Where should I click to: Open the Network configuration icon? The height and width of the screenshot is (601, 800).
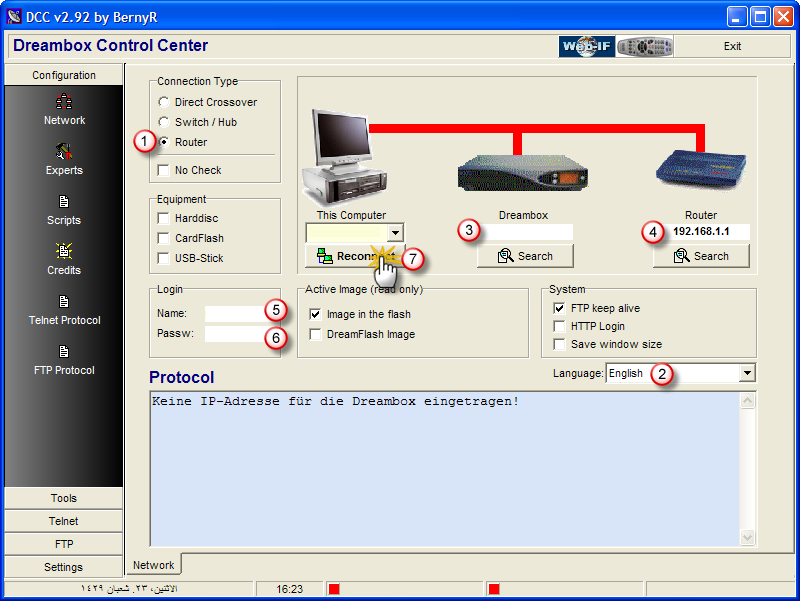(64, 102)
